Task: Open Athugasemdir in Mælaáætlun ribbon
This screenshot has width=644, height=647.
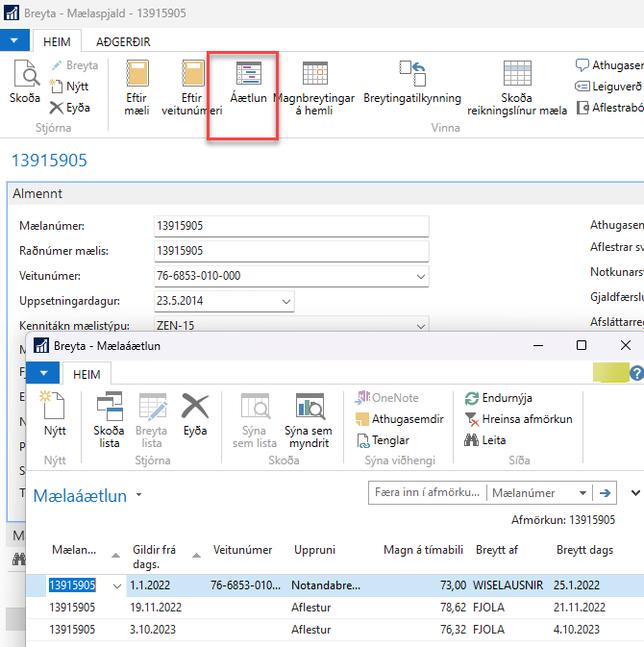Action: (401, 419)
